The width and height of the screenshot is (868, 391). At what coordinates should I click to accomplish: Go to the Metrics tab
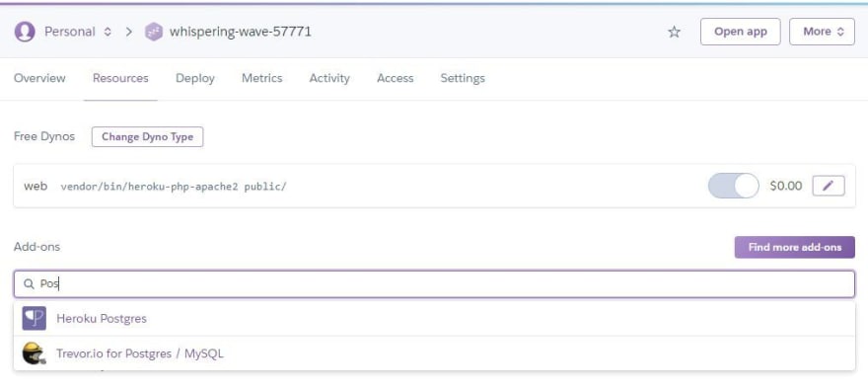click(x=261, y=78)
